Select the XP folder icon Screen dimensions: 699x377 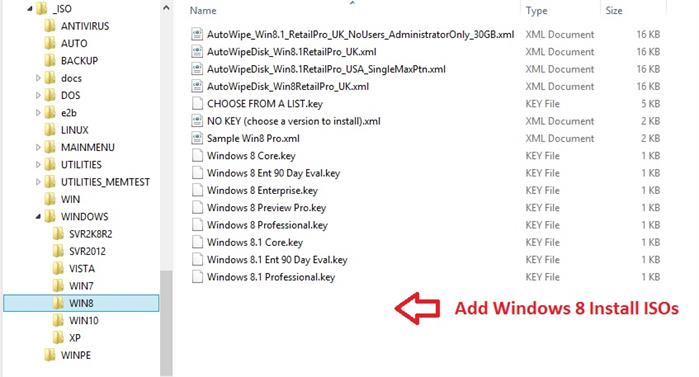(x=58, y=338)
